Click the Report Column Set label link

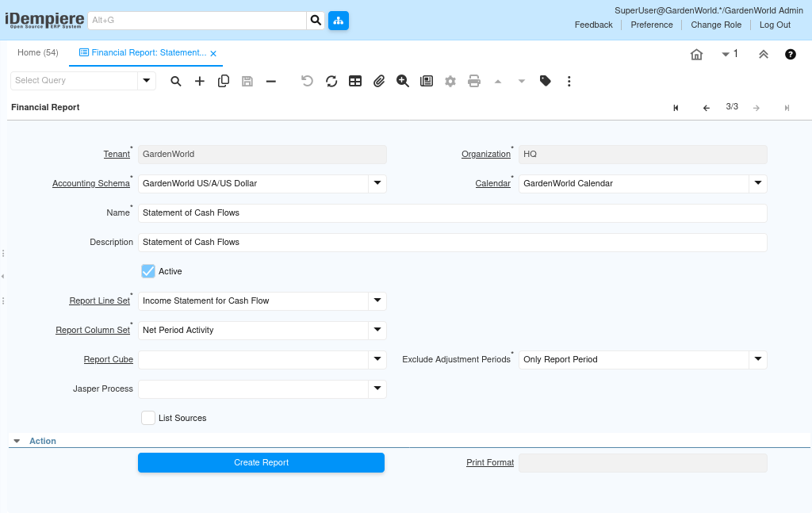93,331
